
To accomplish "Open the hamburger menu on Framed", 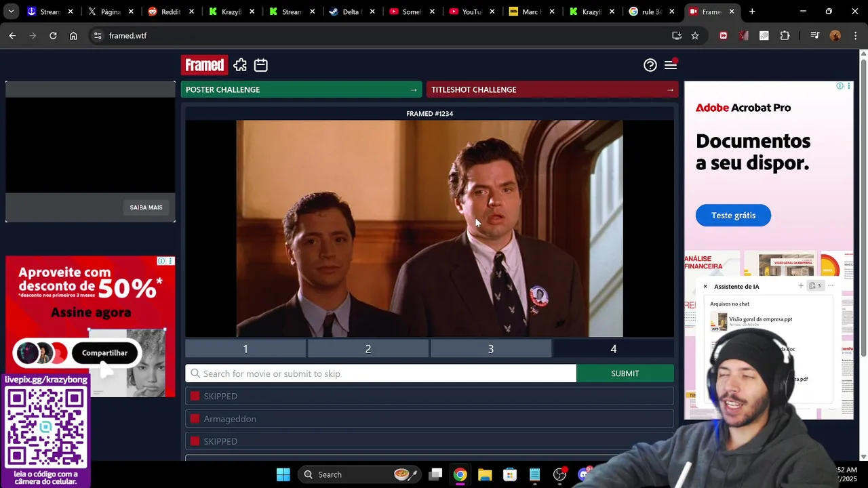I will pos(671,65).
